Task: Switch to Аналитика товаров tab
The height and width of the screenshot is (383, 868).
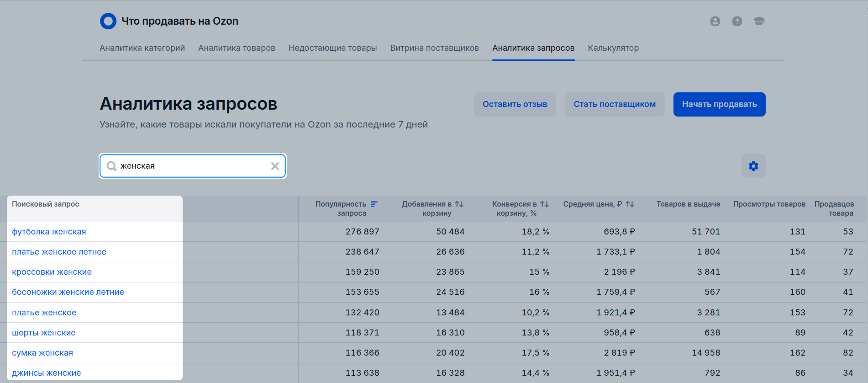Action: 237,48
